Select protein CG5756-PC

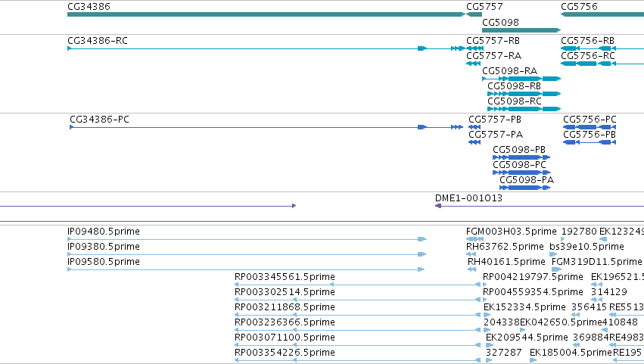click(590, 127)
